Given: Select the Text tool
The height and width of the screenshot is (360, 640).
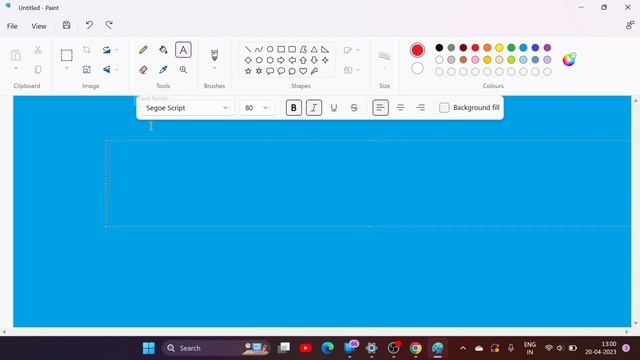Looking at the screenshot, I should tap(183, 50).
